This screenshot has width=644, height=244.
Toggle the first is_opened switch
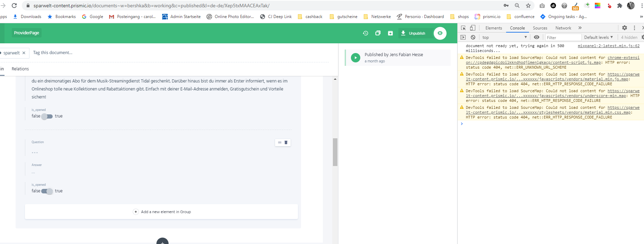point(47,116)
